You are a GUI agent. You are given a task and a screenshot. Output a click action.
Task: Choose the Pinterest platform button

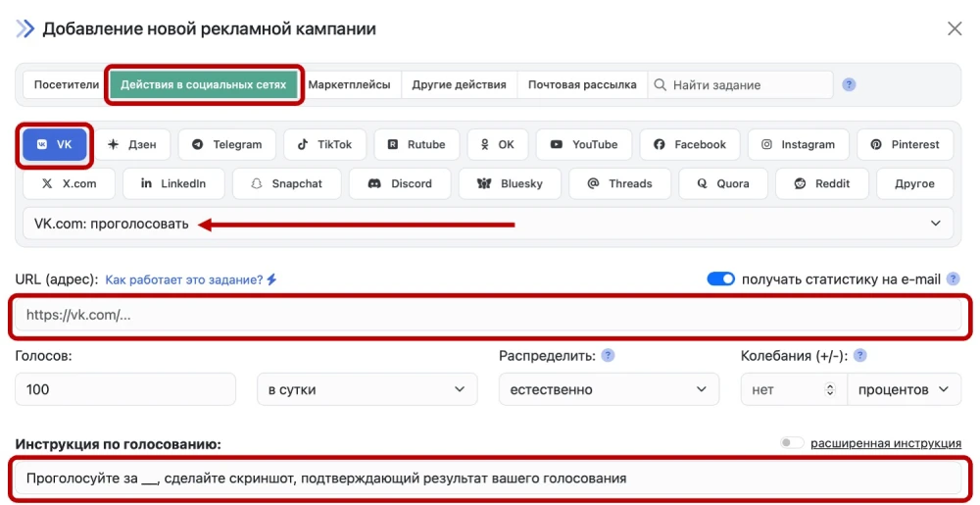coord(905,144)
